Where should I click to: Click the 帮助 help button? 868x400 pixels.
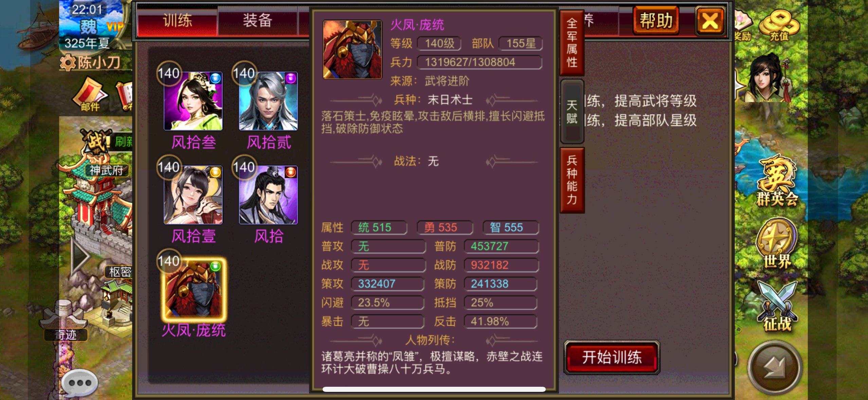(656, 20)
